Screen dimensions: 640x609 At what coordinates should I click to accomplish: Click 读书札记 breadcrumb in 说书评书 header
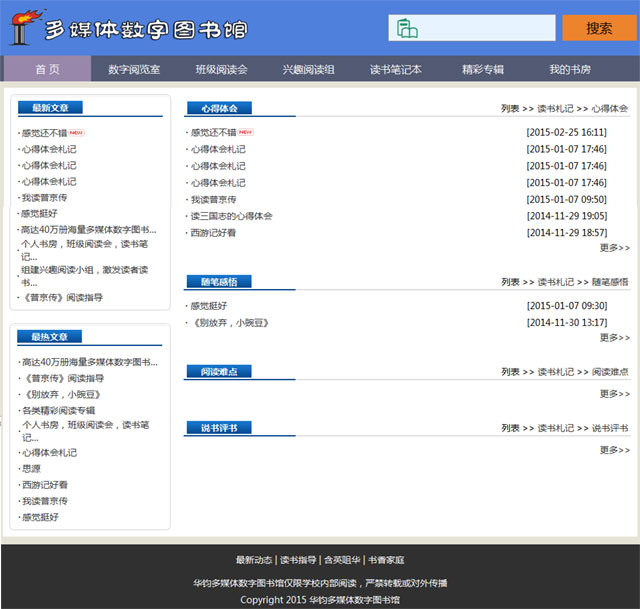coord(555,428)
